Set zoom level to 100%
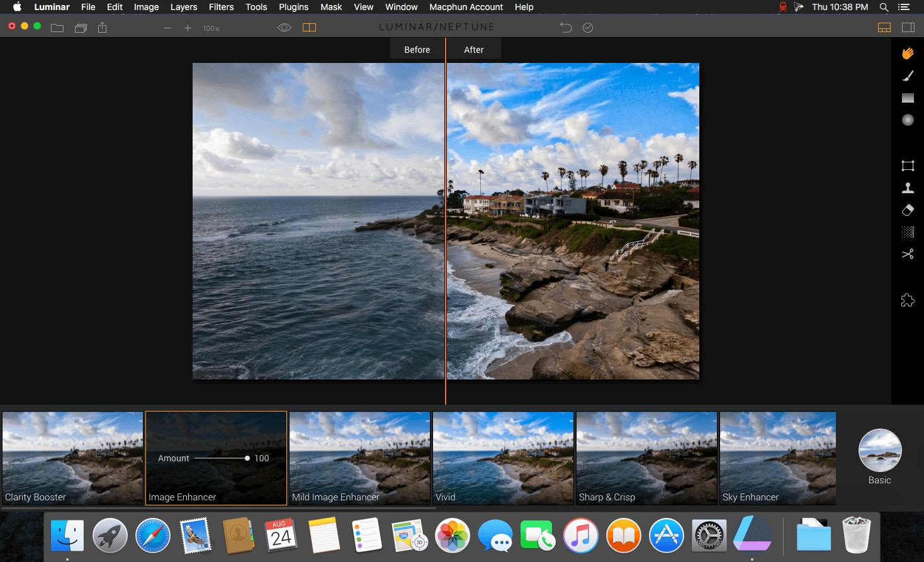The height and width of the screenshot is (562, 924). (x=211, y=29)
